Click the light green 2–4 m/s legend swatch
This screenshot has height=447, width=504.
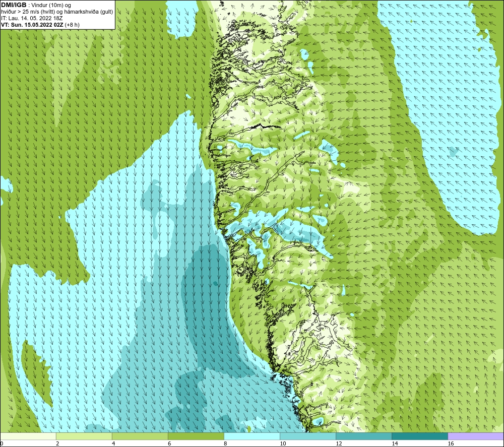(84, 436)
